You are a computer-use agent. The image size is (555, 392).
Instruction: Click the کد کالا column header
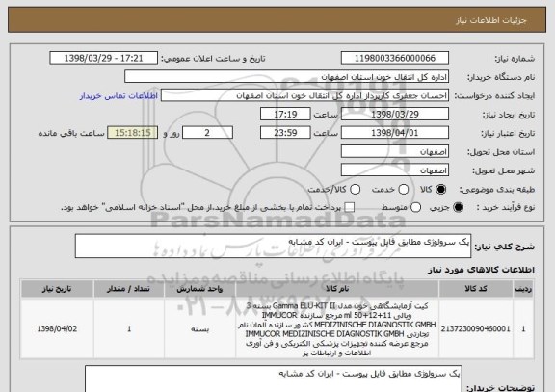476,289
